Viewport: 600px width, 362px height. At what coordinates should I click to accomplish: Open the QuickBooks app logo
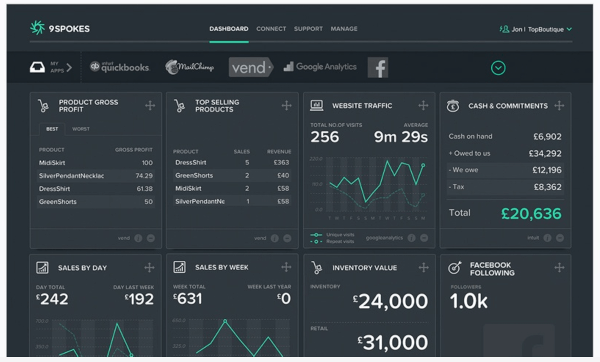click(x=119, y=67)
